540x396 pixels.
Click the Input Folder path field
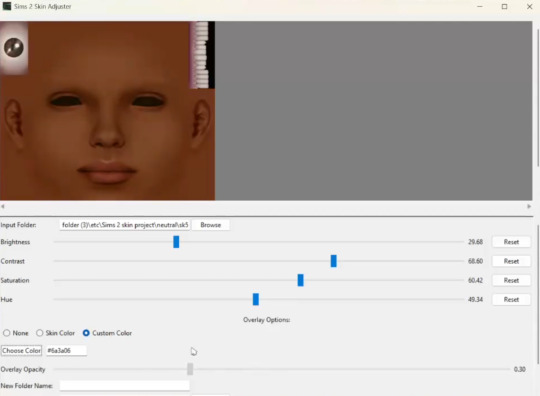coord(125,225)
